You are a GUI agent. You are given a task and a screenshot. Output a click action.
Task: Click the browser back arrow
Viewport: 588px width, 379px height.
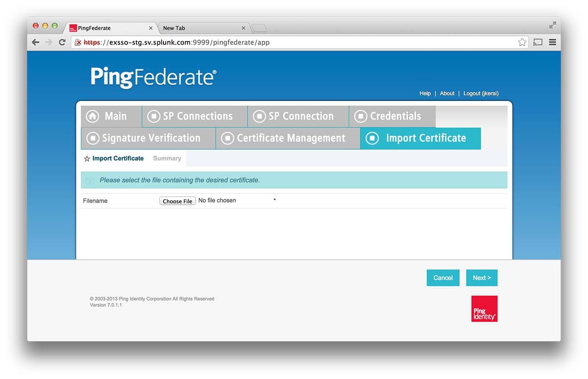[x=36, y=42]
